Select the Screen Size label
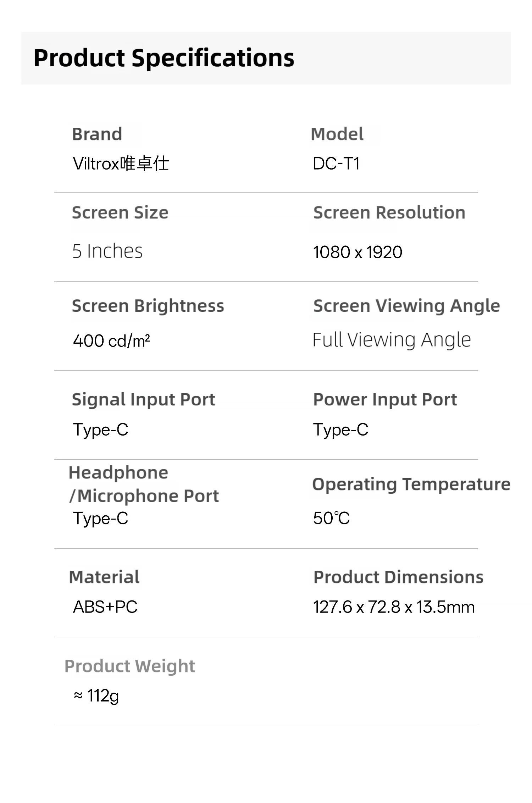The image size is (532, 803). [120, 213]
